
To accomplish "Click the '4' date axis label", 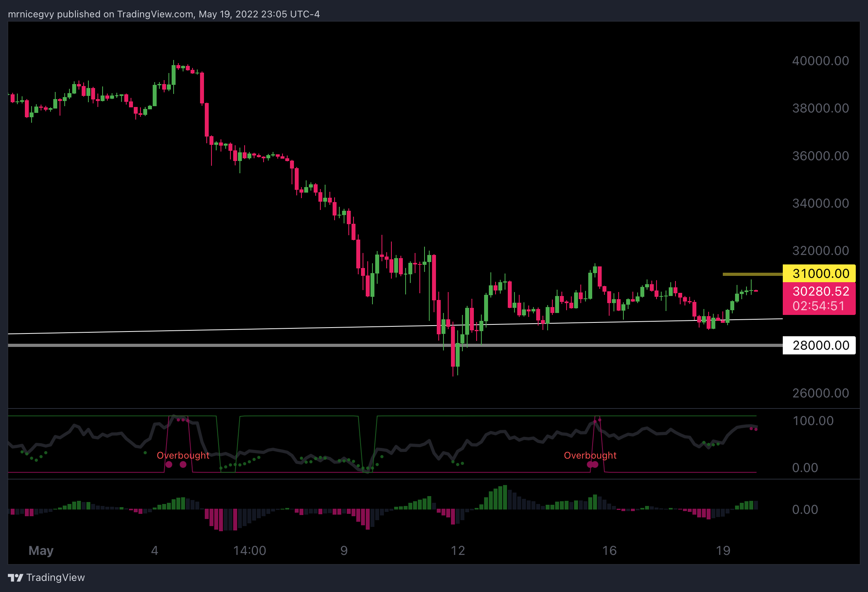I will pyautogui.click(x=155, y=551).
